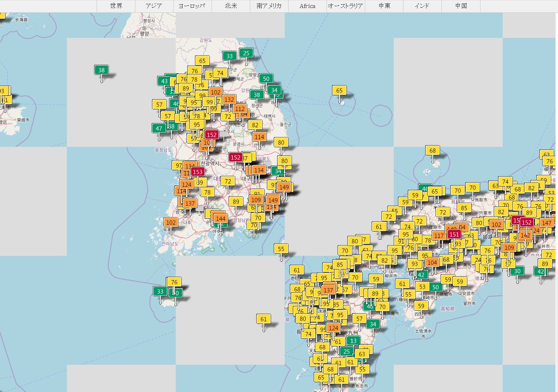Screen dimensions: 558x392
Task: Select the 中国 menu item
Action: coord(461,6)
